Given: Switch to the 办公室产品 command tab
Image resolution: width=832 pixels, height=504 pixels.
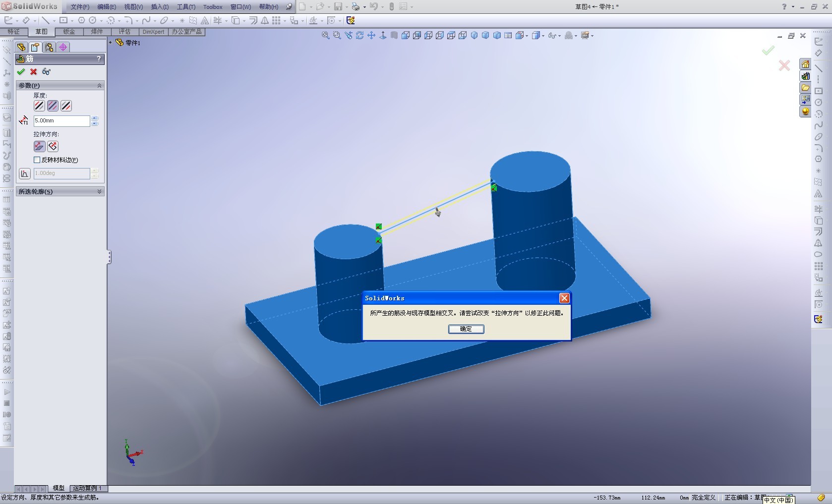Looking at the screenshot, I should coord(186,32).
